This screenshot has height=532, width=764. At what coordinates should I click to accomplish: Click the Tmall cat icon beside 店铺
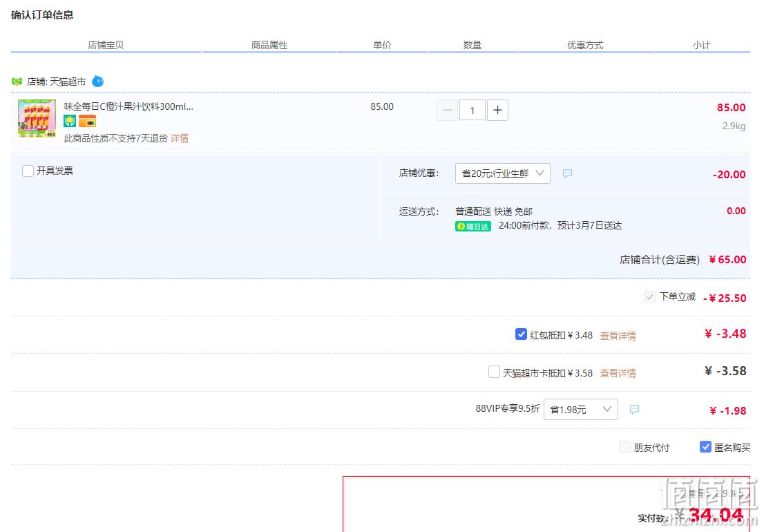(17, 82)
